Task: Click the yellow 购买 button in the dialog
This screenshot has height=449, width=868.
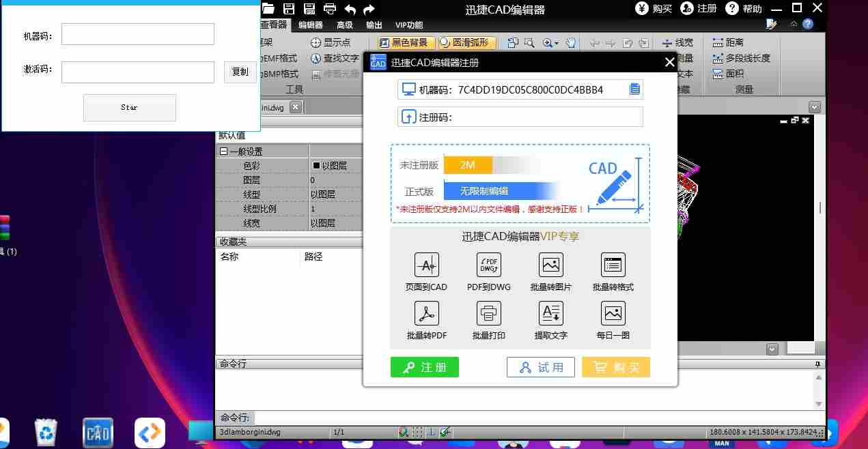Action: coord(616,367)
